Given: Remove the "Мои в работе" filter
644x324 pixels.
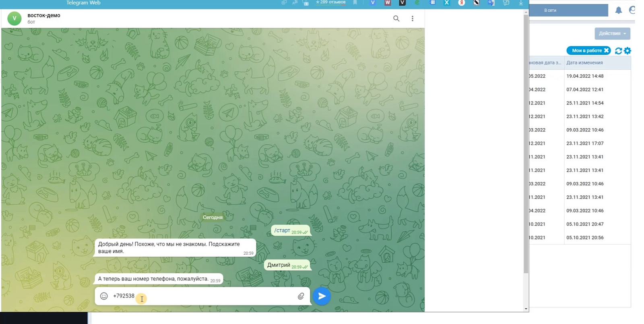Looking at the screenshot, I should pos(607,50).
